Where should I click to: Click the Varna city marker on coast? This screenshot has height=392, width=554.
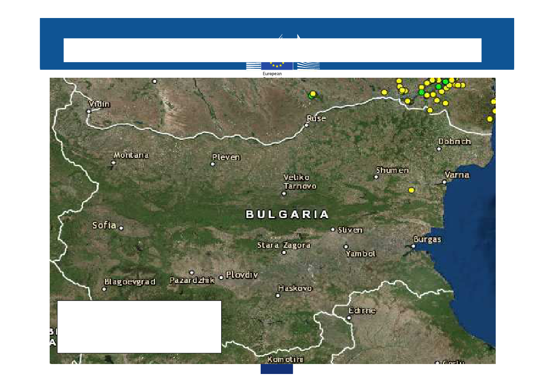tap(444, 182)
